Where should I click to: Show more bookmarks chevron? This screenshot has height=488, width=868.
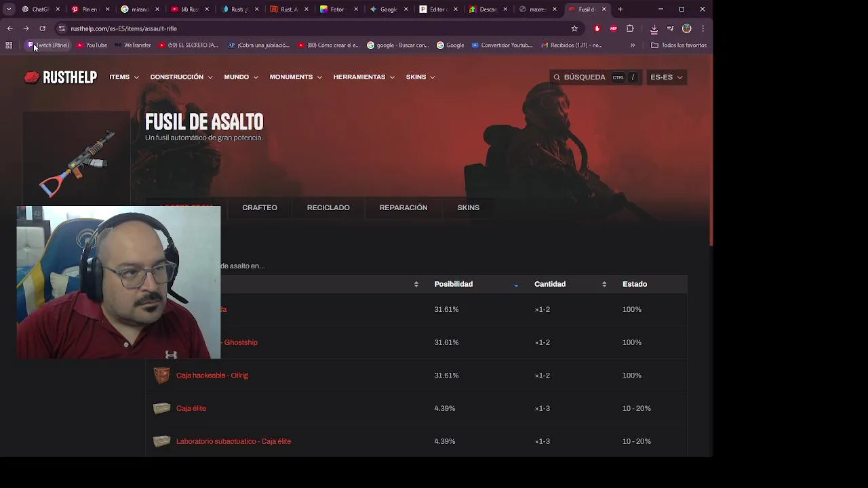(633, 45)
